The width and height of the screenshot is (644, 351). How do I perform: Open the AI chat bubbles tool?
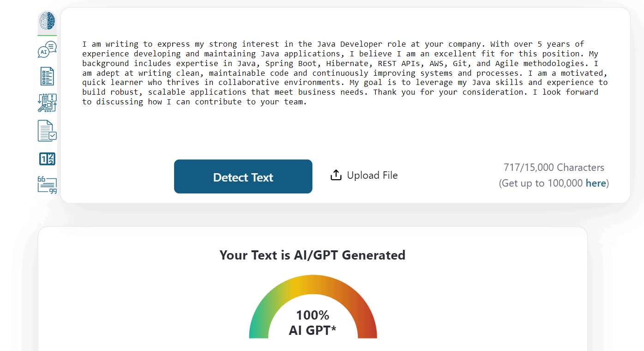coord(47,49)
